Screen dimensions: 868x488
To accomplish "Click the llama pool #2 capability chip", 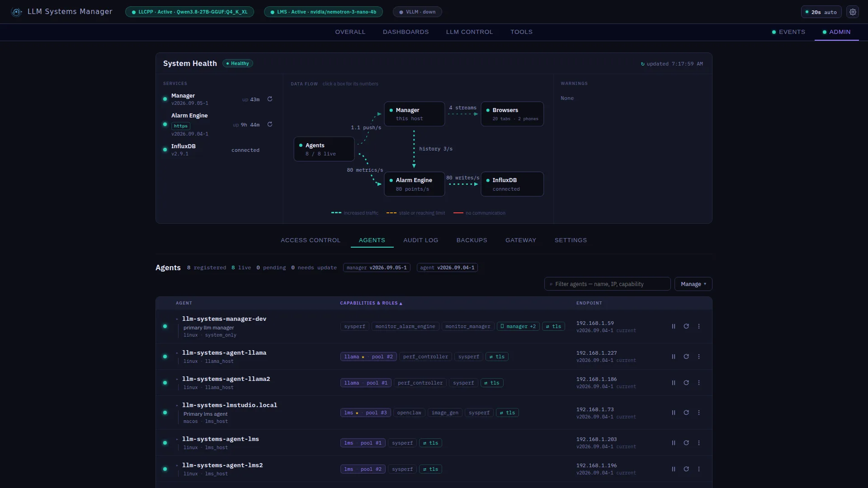I will pos(368,357).
